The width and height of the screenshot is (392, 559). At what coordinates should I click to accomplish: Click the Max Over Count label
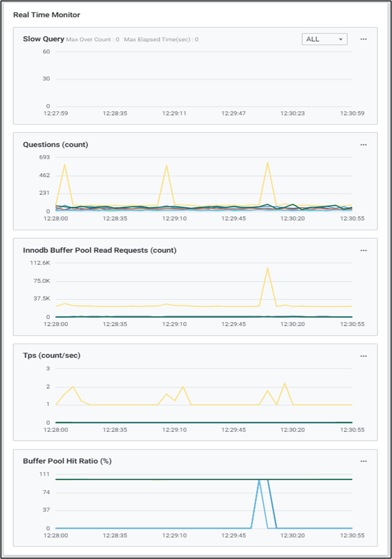point(93,40)
